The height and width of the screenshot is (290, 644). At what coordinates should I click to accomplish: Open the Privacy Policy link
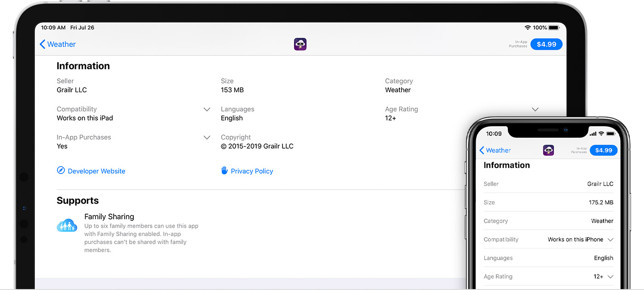coord(252,171)
